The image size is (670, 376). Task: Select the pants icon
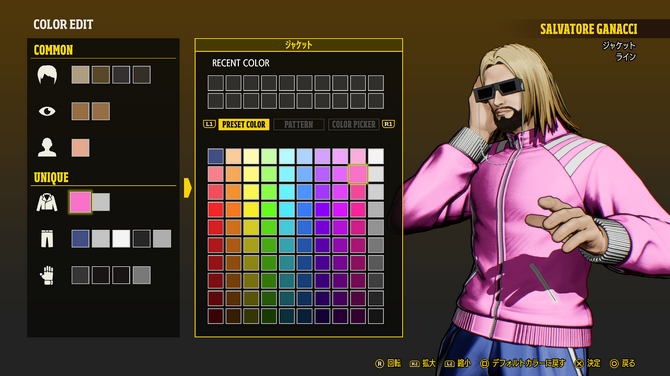pyautogui.click(x=47, y=238)
